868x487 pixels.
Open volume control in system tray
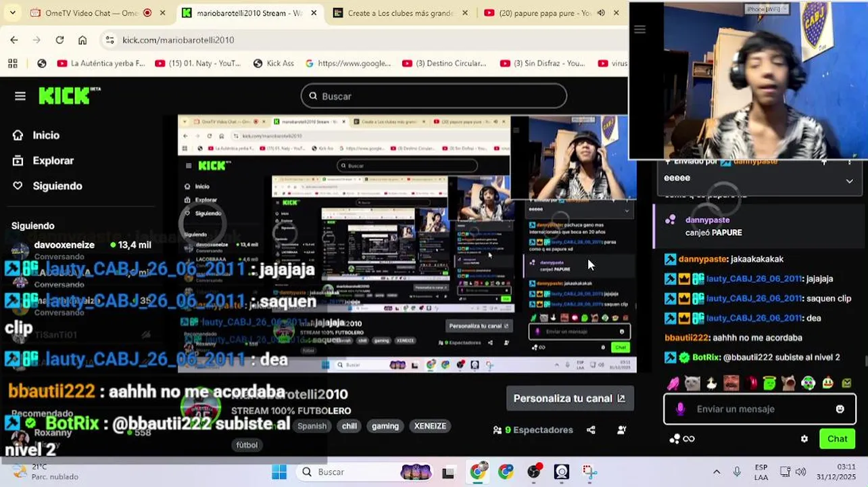(800, 472)
